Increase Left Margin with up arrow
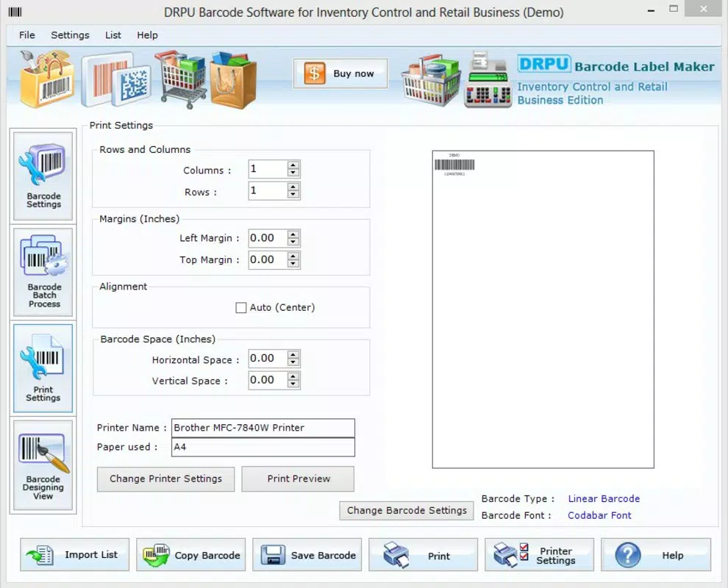 pyautogui.click(x=293, y=234)
